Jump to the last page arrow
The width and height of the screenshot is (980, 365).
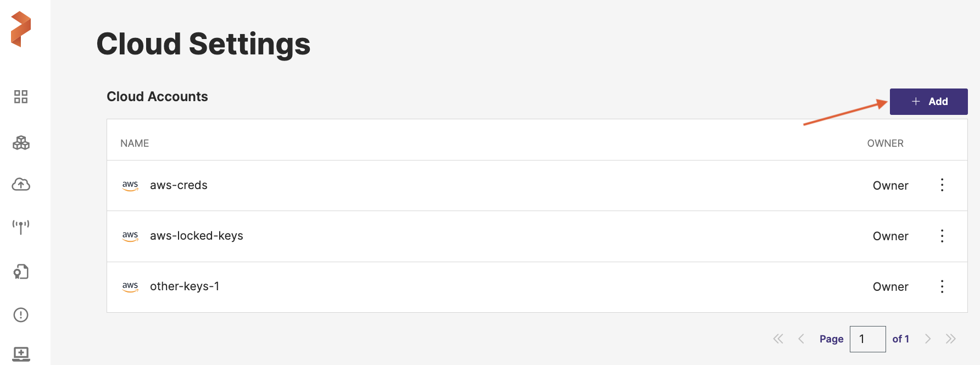click(951, 339)
